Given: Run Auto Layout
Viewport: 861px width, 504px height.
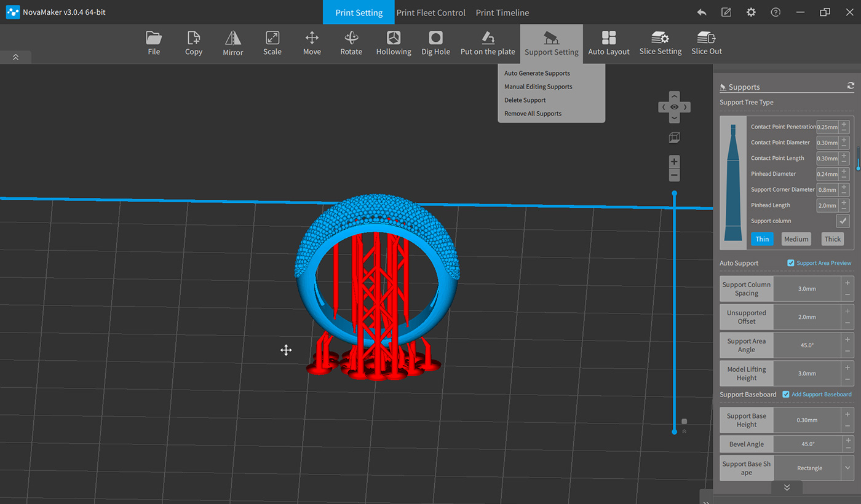Looking at the screenshot, I should click(609, 44).
